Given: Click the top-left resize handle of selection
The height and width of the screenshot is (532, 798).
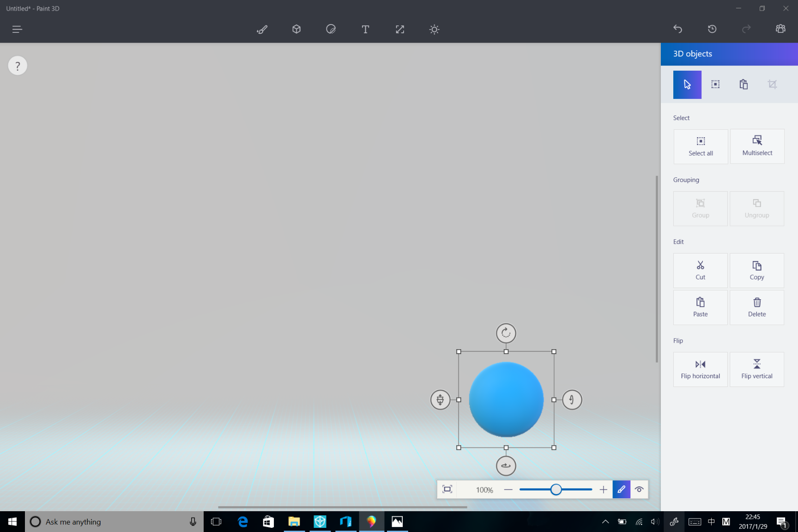Looking at the screenshot, I should click(459, 351).
